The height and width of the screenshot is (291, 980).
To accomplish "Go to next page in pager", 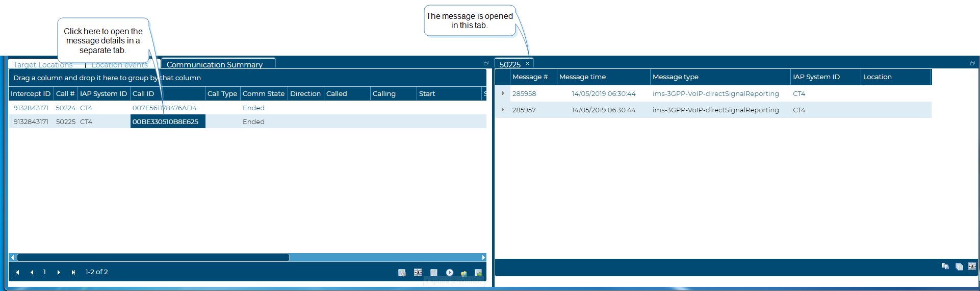I will [x=59, y=273].
